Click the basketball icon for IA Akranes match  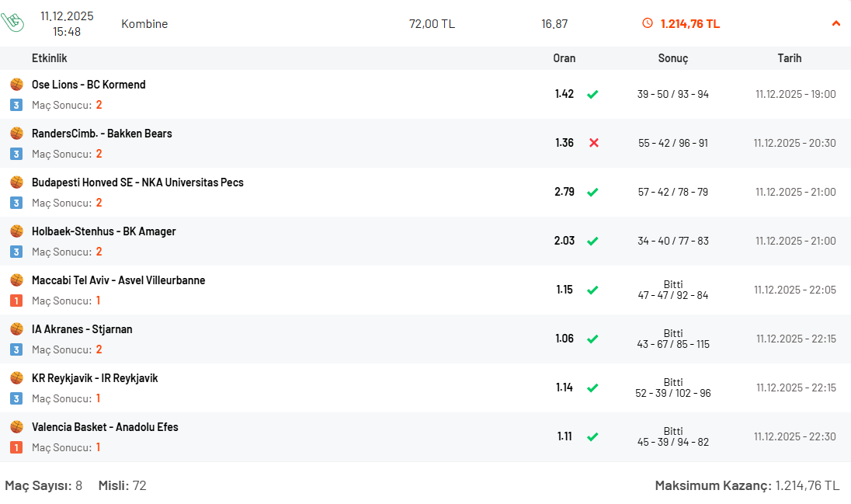17,328
